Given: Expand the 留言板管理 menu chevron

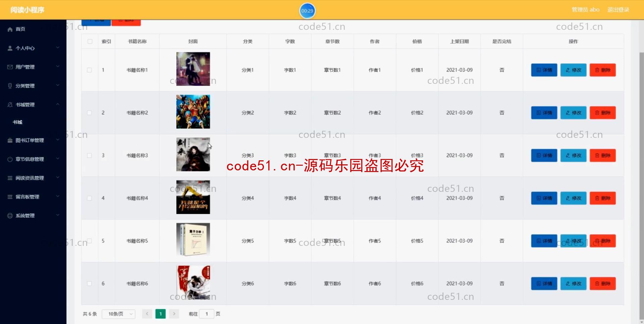Looking at the screenshot, I should point(58,196).
